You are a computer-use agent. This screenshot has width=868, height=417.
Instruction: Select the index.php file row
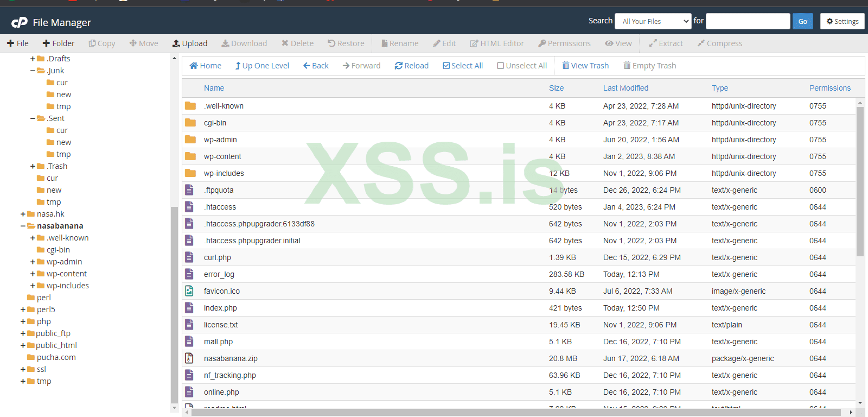pos(519,308)
